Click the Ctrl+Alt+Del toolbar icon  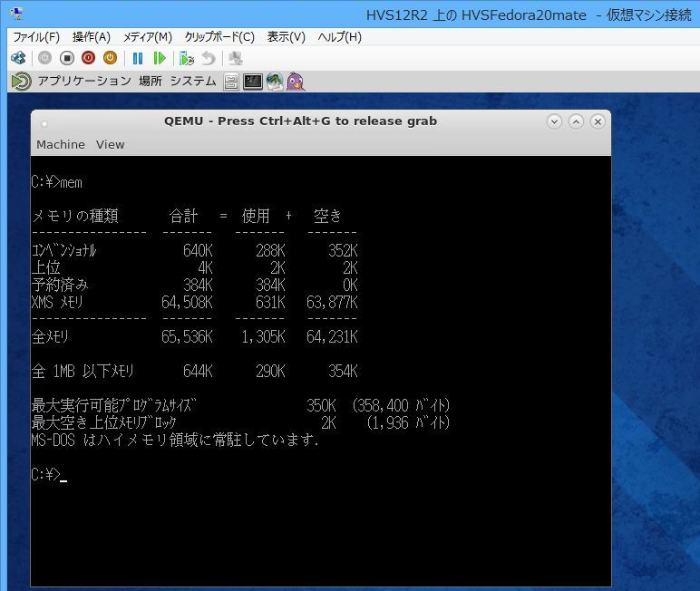[18, 58]
